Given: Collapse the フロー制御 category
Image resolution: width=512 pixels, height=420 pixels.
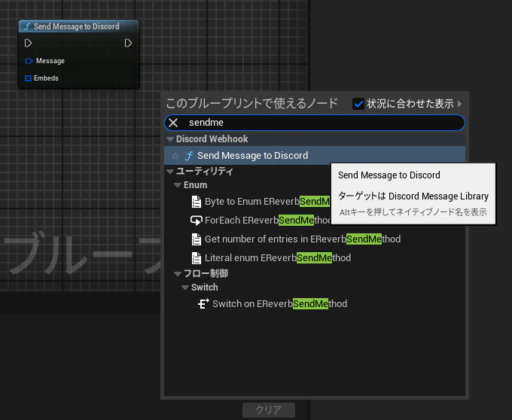Looking at the screenshot, I should click(x=178, y=273).
